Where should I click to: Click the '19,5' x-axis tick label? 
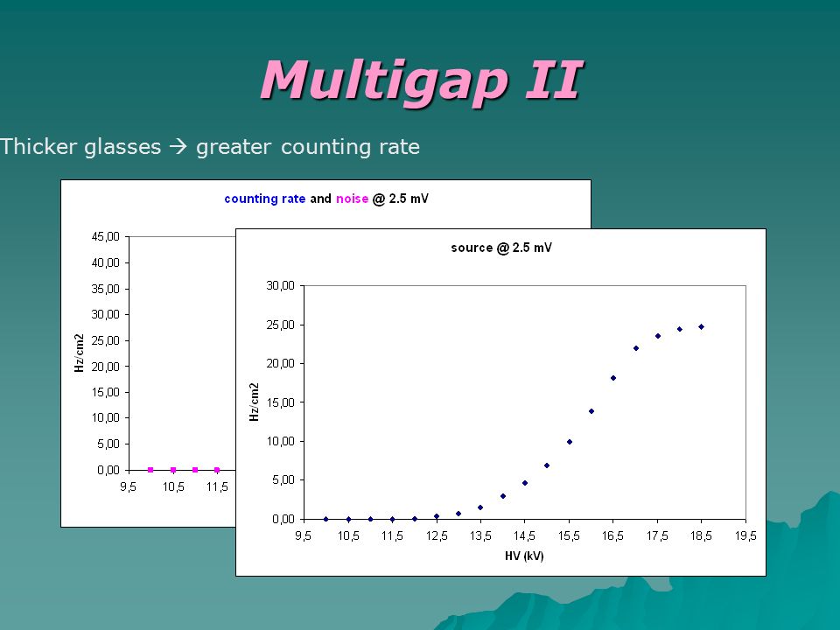(x=745, y=535)
